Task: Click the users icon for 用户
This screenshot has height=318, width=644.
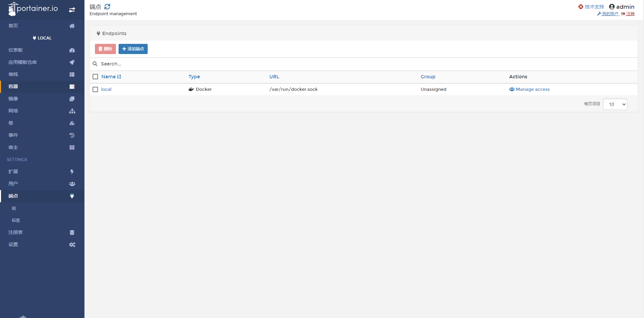Action: pyautogui.click(x=72, y=184)
